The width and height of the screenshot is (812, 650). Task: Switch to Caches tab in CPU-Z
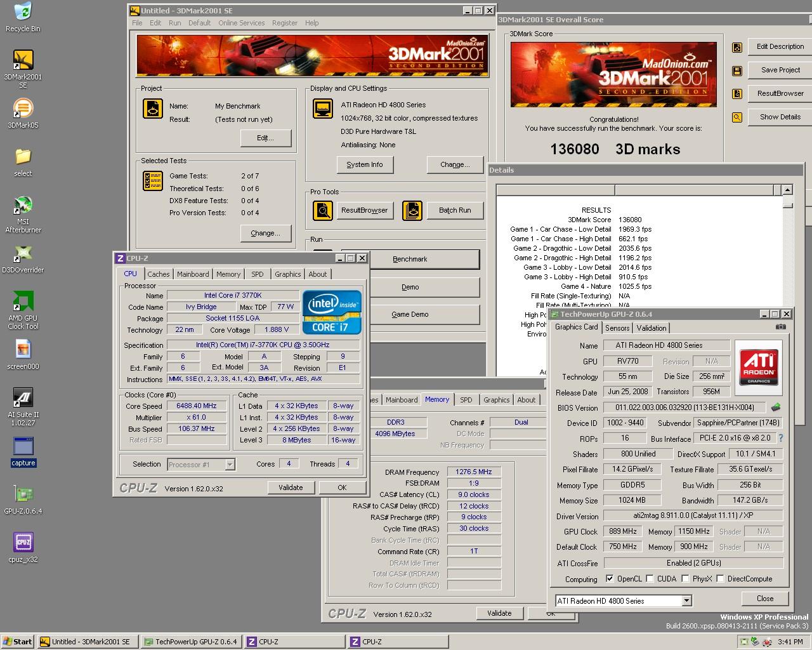159,274
